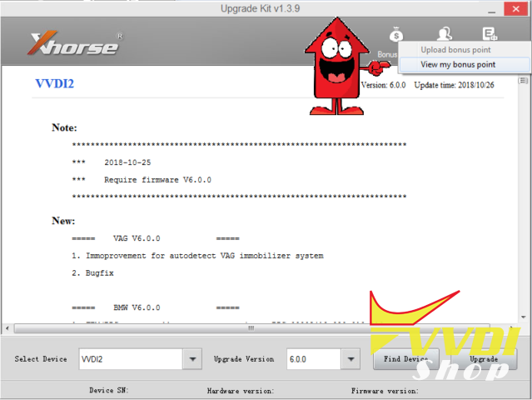
Task: Click the VVDI2 heading text
Action: click(55, 83)
